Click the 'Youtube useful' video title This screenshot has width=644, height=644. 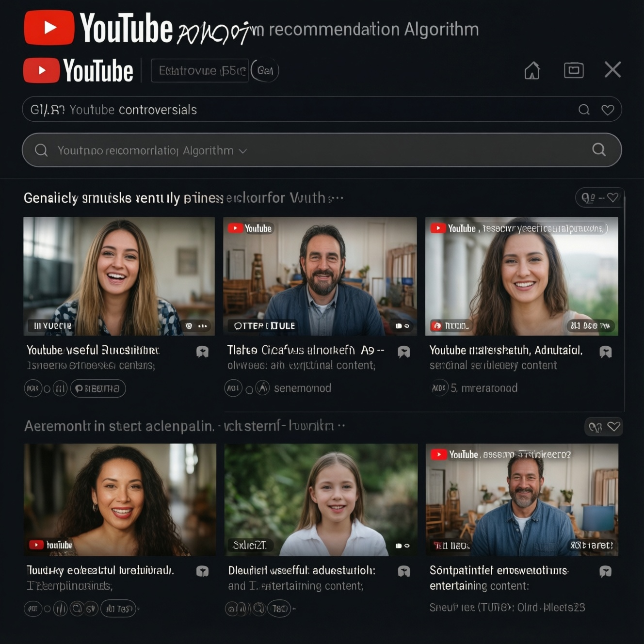click(93, 350)
